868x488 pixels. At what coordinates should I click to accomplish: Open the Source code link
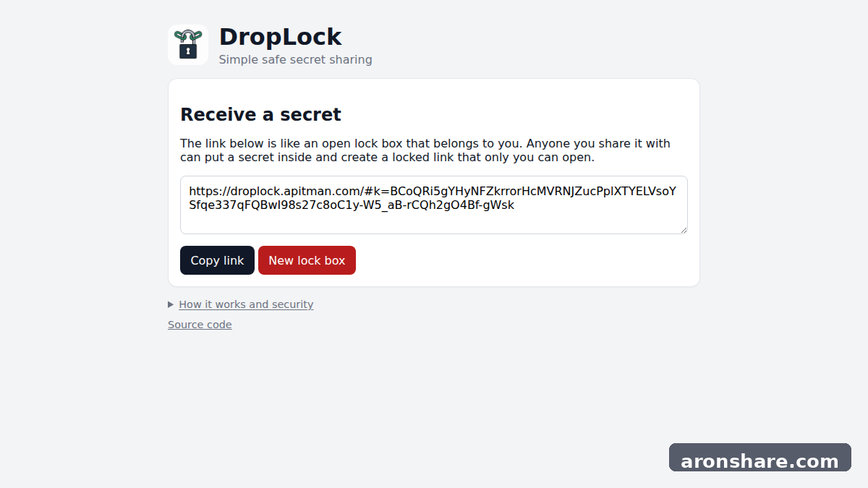click(200, 325)
